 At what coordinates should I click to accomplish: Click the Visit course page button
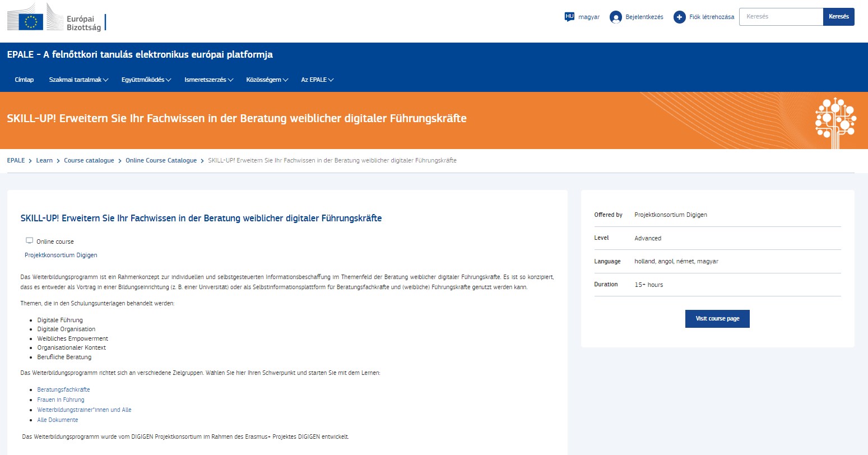point(717,318)
